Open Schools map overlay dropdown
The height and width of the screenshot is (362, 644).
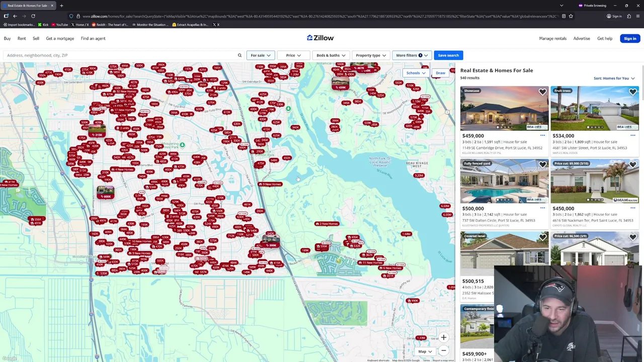[x=416, y=73]
